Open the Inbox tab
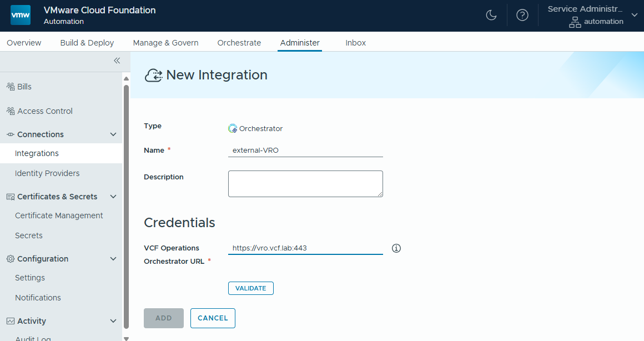The width and height of the screenshot is (644, 341). (356, 43)
